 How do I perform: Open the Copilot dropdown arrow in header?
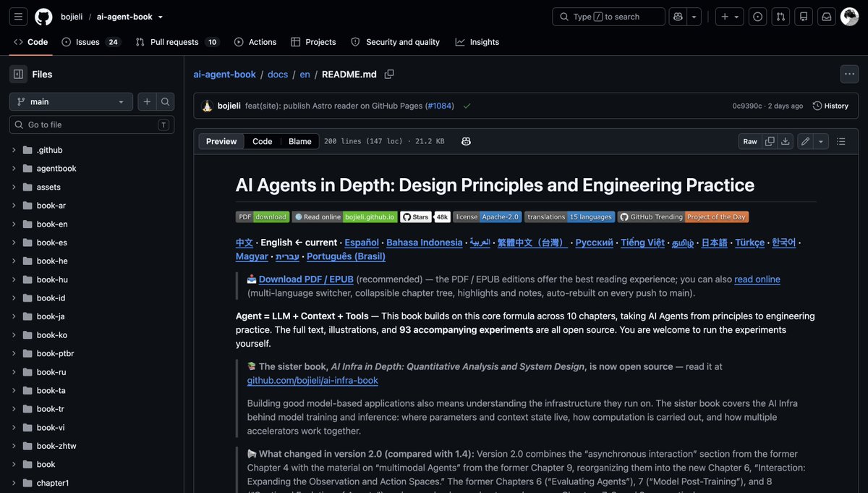694,17
